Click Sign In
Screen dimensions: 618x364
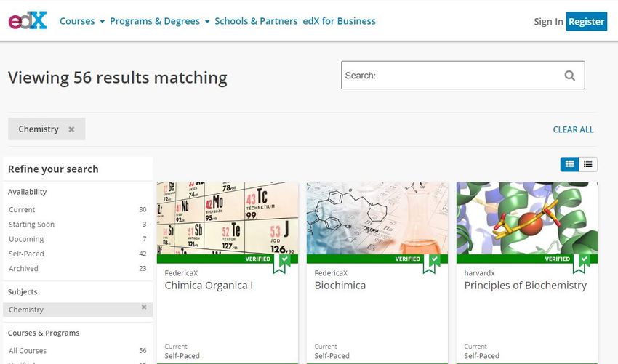pos(548,22)
